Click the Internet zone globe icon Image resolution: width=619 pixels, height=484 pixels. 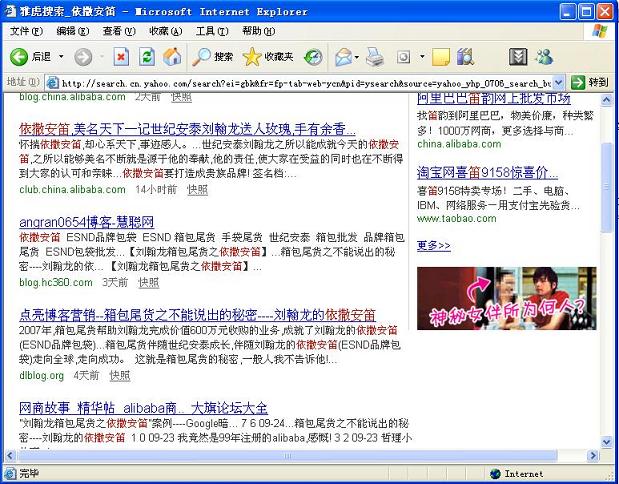495,474
